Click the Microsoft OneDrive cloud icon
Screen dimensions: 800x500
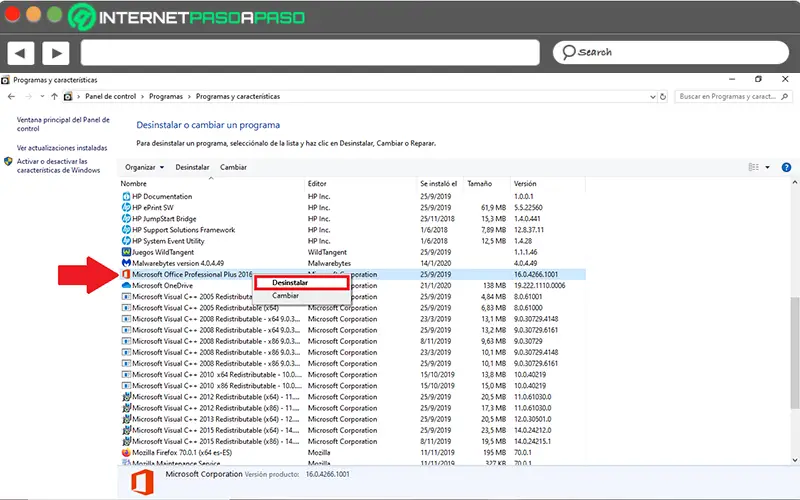126,286
